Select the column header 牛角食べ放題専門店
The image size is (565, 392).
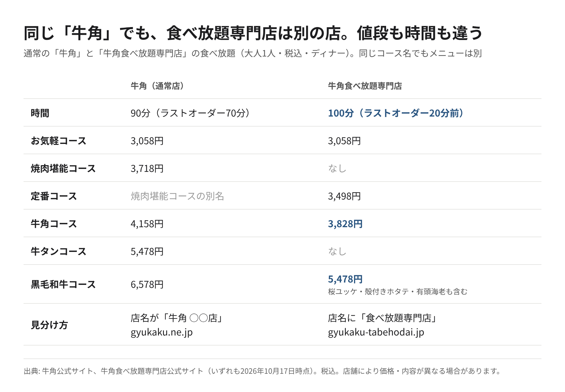[365, 86]
